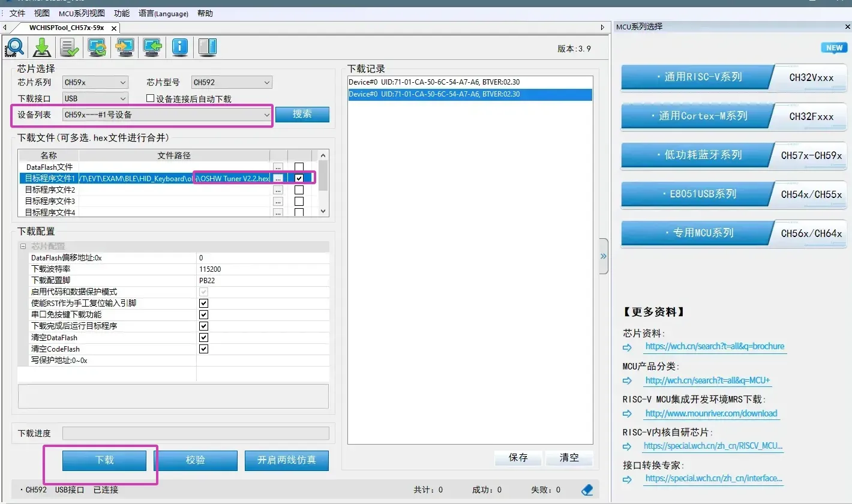The image size is (852, 504).
Task: Click the left tab scroll arrow
Action: coord(5,28)
